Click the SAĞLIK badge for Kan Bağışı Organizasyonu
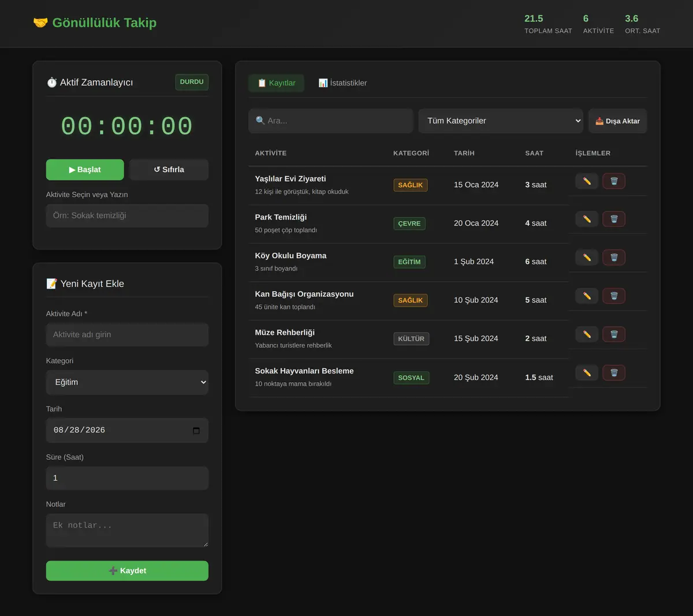This screenshot has height=616, width=693. [411, 300]
